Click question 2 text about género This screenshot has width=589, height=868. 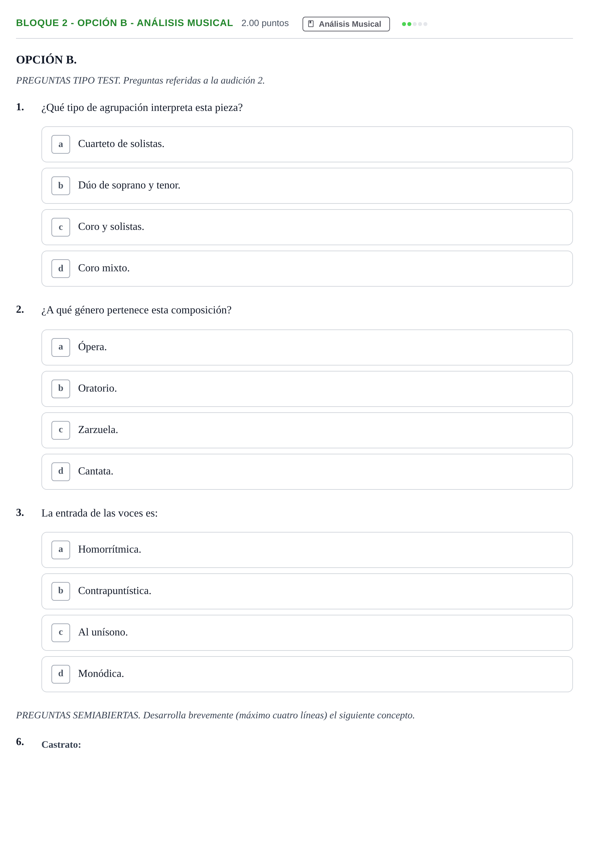tap(136, 310)
